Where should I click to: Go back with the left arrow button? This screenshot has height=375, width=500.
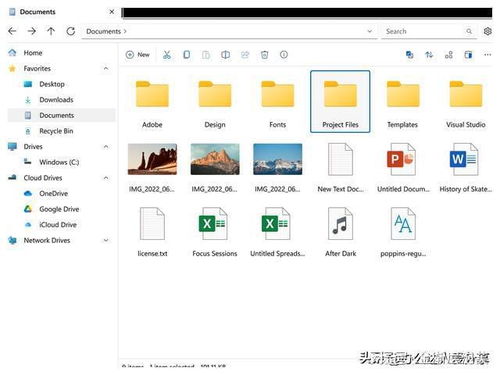coord(12,31)
